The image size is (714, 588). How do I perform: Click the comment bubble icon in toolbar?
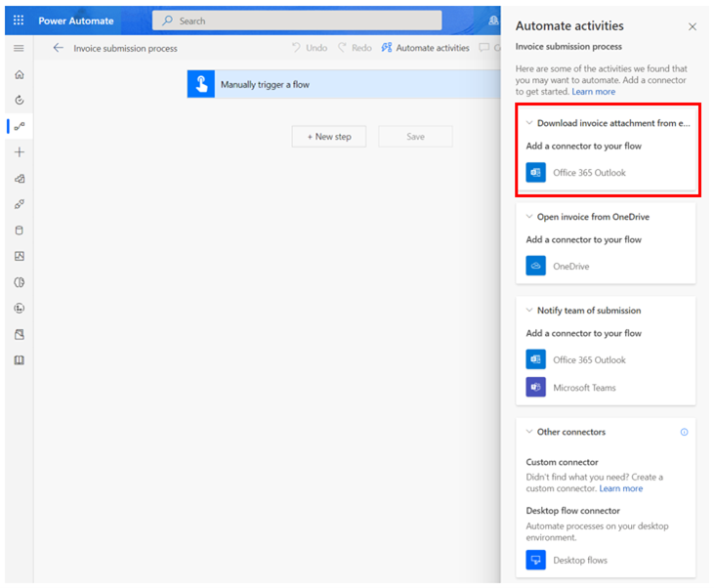(x=484, y=47)
